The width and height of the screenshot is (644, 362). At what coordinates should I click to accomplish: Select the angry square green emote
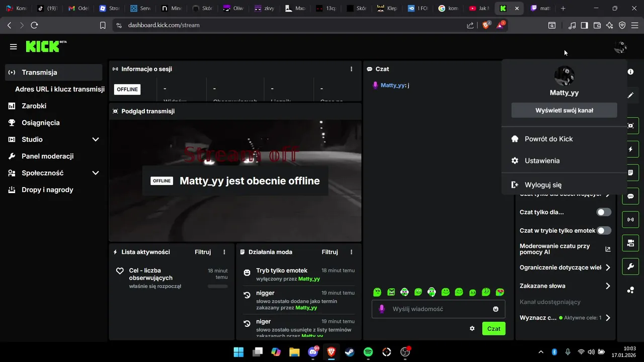tap(391, 292)
